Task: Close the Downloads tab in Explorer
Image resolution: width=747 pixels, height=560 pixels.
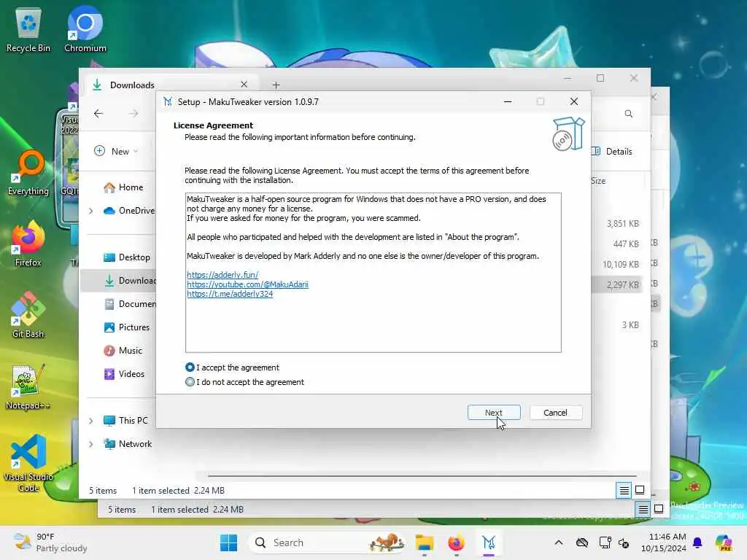Action: (244, 85)
